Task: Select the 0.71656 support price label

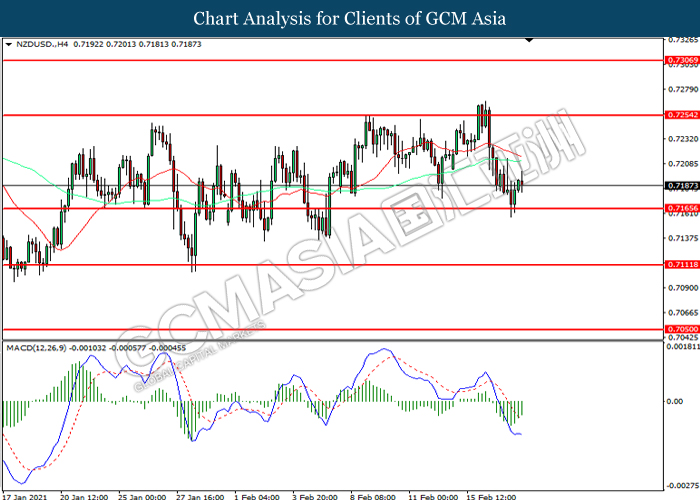Action: pos(681,208)
